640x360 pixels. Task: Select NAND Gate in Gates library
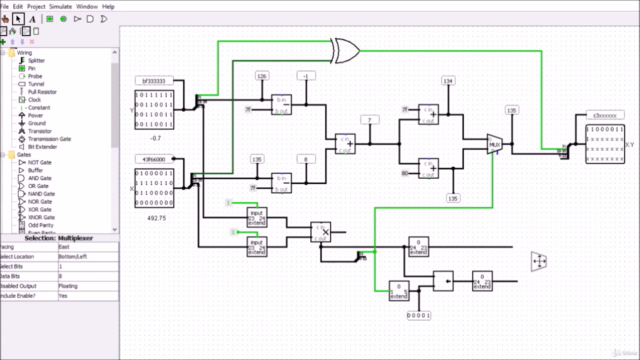click(x=41, y=194)
